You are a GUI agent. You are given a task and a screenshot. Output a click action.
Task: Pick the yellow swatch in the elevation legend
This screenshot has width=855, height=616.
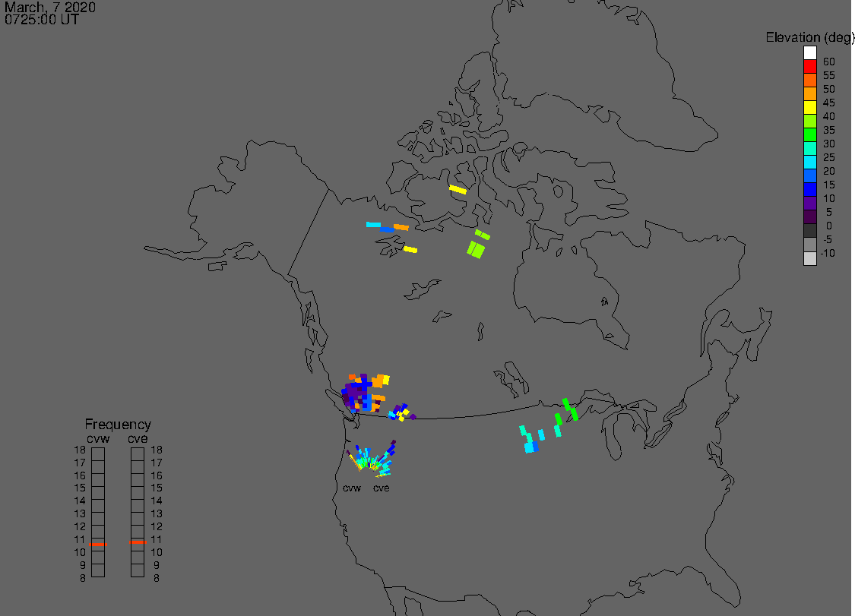coord(809,107)
